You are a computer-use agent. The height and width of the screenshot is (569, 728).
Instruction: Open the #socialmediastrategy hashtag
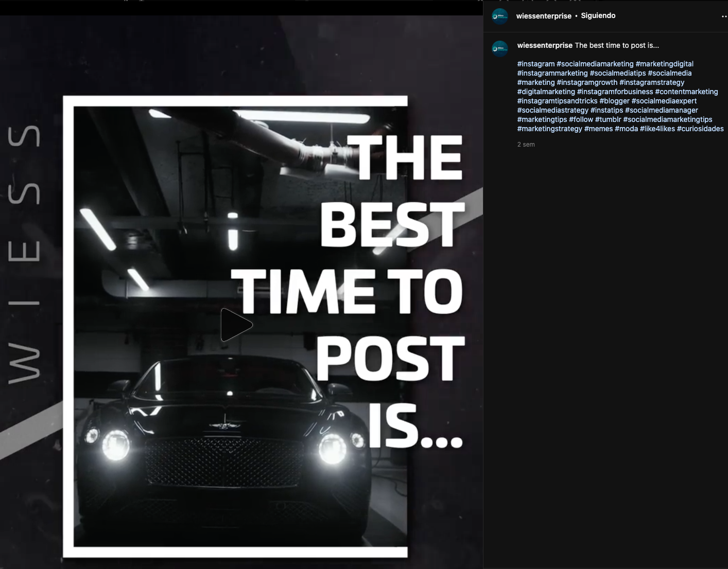pos(553,110)
